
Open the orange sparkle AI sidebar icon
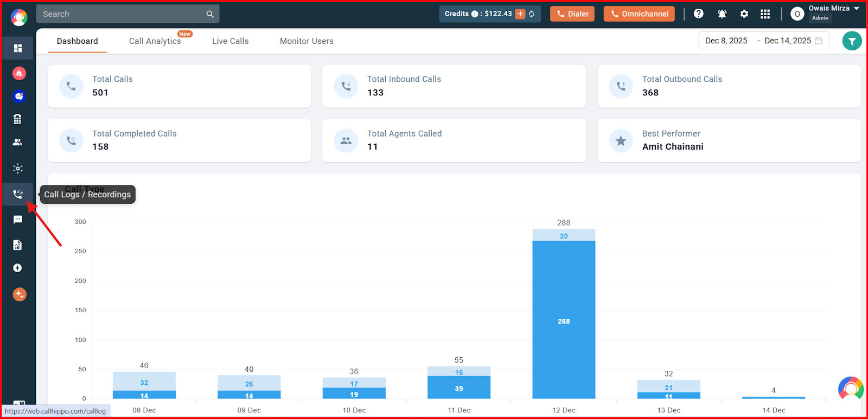[x=20, y=294]
